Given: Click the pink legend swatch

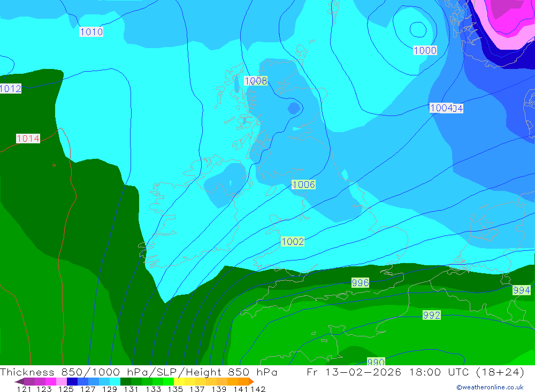Looking at the screenshot, I should pyautogui.click(x=62, y=381).
